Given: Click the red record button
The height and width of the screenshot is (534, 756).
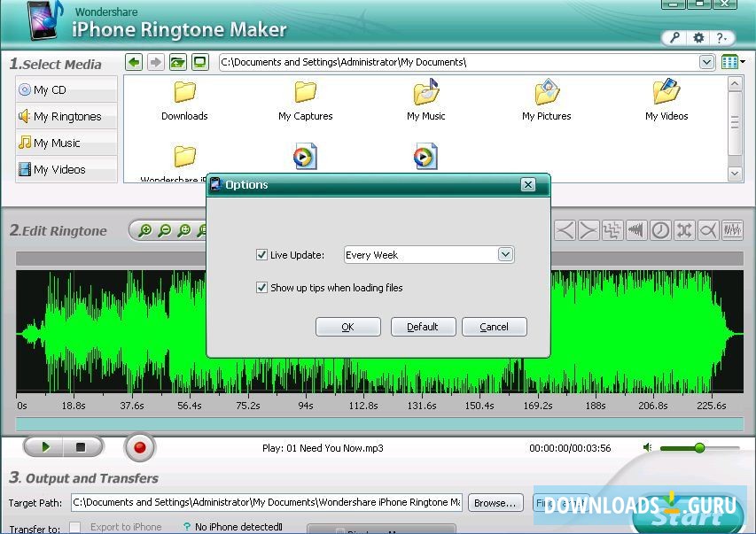Looking at the screenshot, I should [x=139, y=448].
